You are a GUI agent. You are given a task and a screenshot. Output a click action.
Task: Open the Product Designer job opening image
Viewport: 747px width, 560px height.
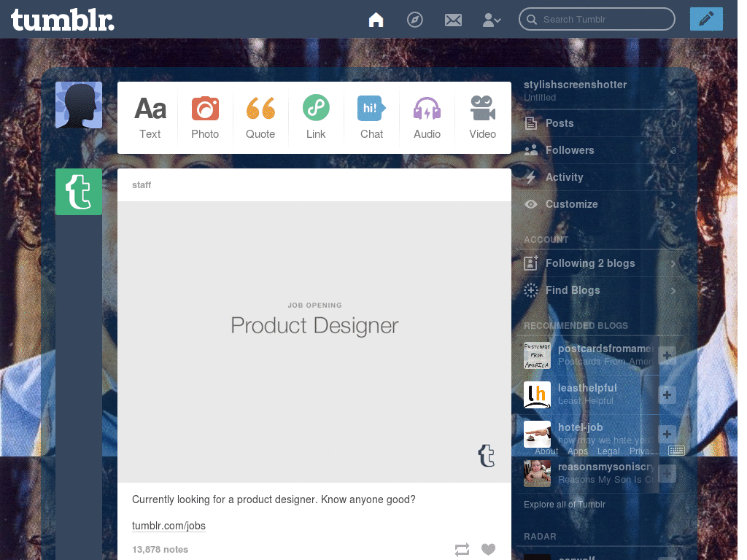[314, 341]
